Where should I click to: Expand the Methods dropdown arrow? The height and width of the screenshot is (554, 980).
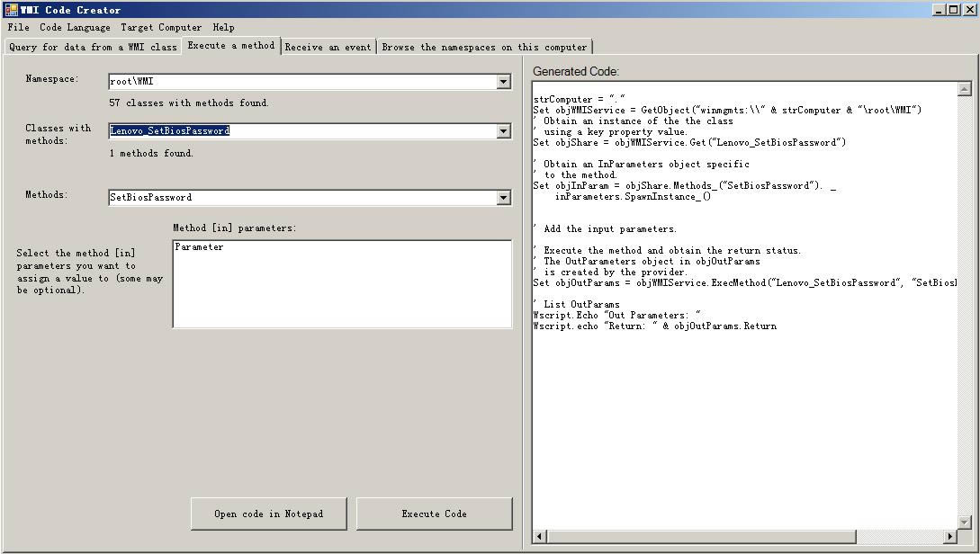point(503,198)
